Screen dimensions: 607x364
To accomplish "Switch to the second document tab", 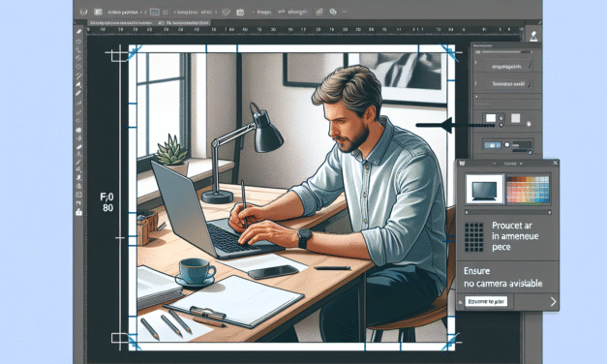I will click(x=184, y=23).
